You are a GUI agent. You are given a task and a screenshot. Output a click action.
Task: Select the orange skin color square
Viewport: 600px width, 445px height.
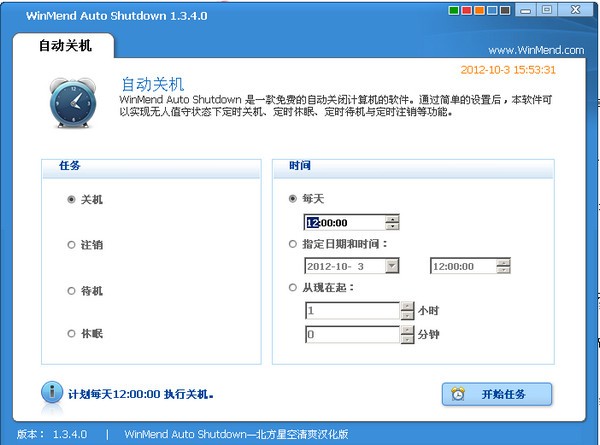pos(479,10)
